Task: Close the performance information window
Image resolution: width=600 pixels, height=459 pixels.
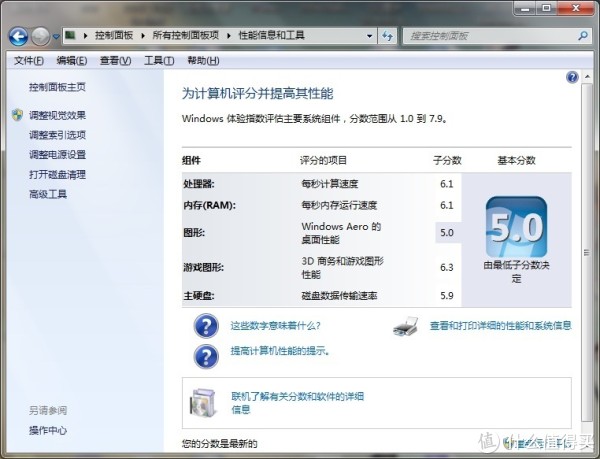Action: (x=576, y=8)
